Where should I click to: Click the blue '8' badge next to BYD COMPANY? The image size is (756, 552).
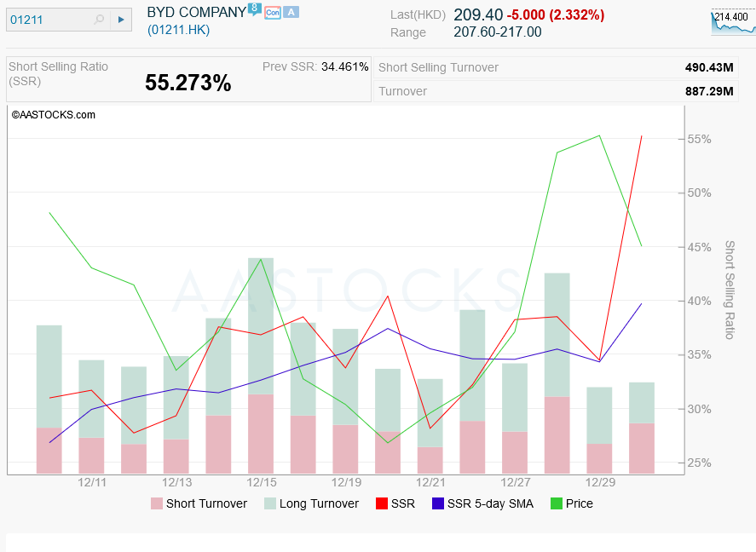(255, 9)
